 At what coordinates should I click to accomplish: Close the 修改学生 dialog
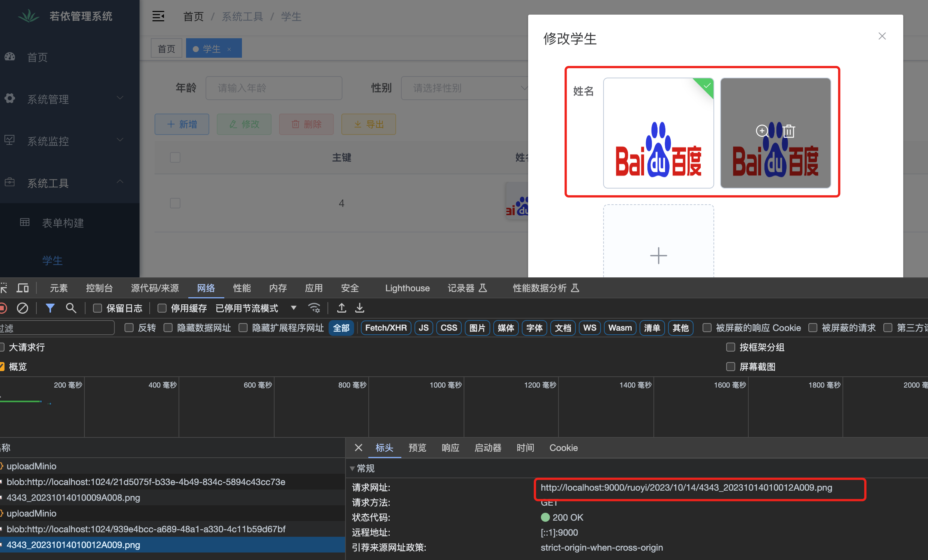[x=882, y=36]
